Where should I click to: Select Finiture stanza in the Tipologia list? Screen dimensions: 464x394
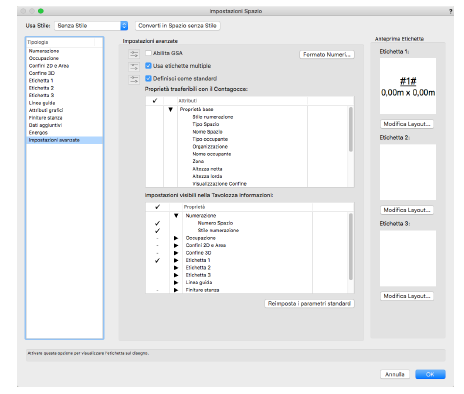[x=64, y=118]
